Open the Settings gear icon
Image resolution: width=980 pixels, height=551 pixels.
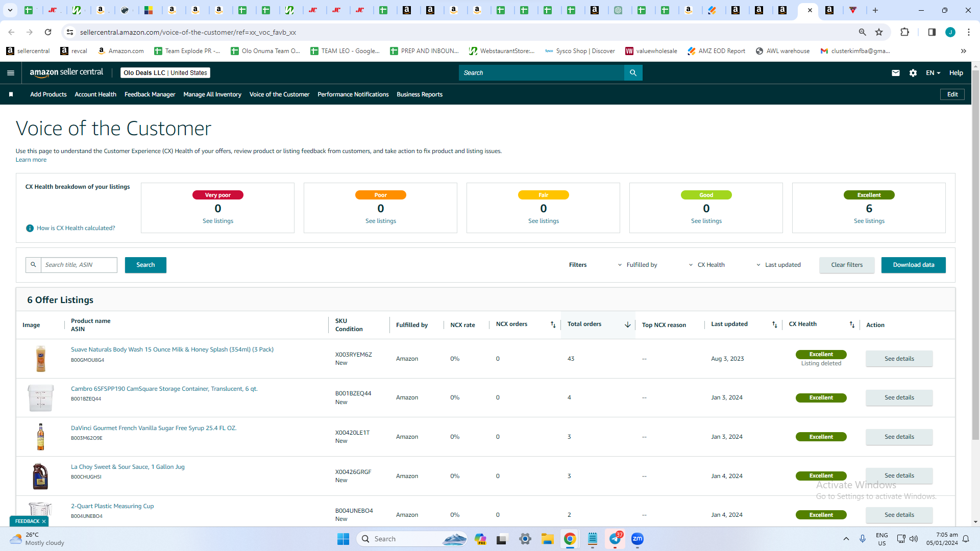[x=913, y=73]
